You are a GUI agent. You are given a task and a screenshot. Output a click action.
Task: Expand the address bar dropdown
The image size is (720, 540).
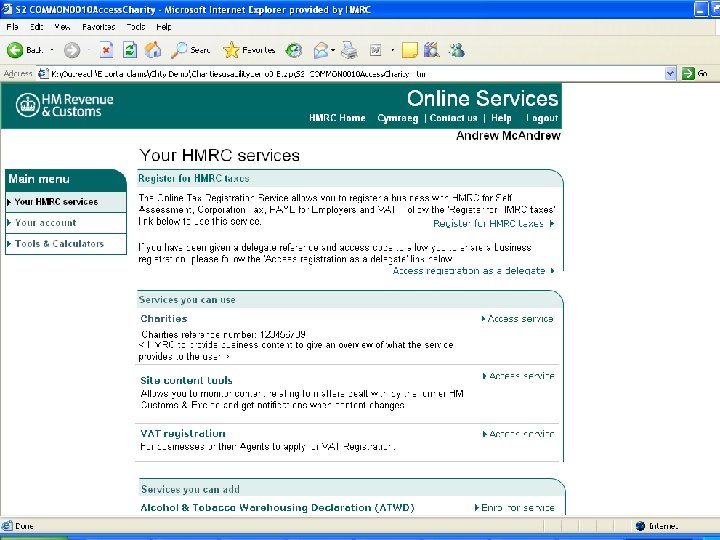click(x=670, y=73)
